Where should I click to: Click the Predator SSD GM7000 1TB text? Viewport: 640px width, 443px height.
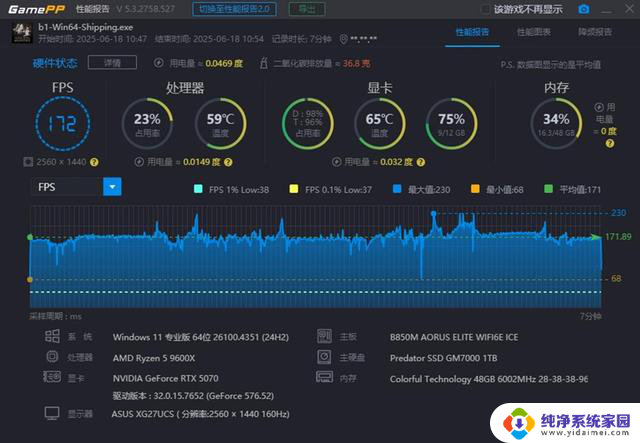(444, 358)
